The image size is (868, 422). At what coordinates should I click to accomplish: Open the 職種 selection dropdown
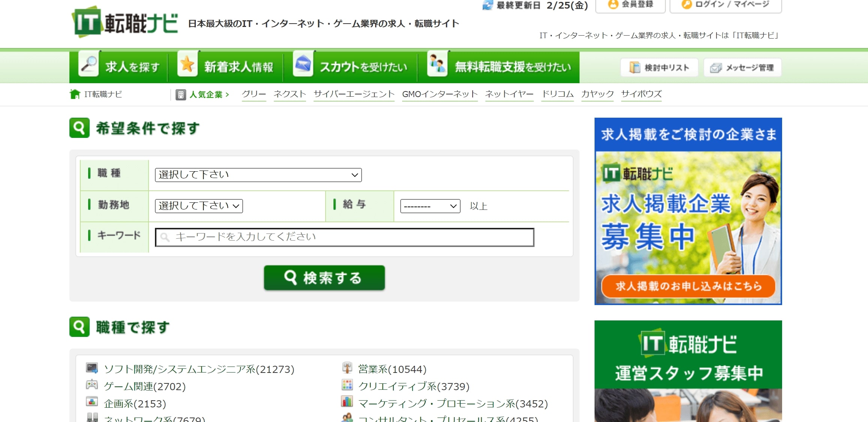(258, 175)
